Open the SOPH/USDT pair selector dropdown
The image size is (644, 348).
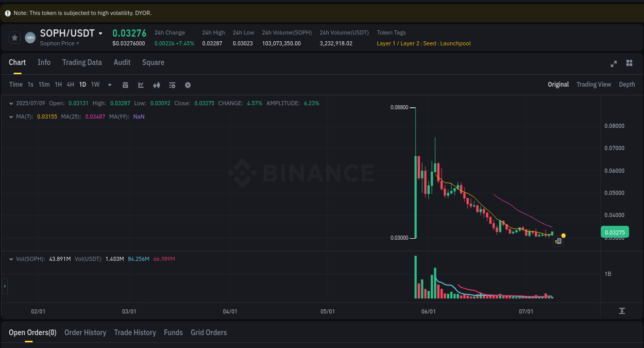pyautogui.click(x=101, y=32)
